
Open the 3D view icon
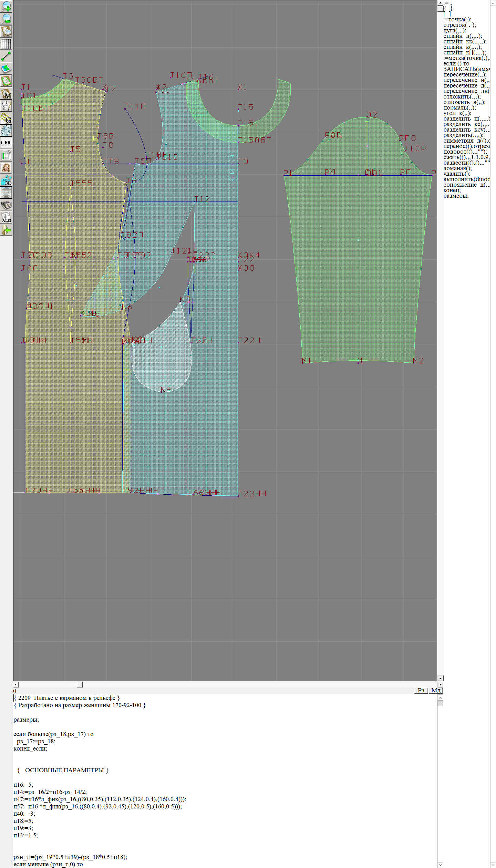(6, 180)
